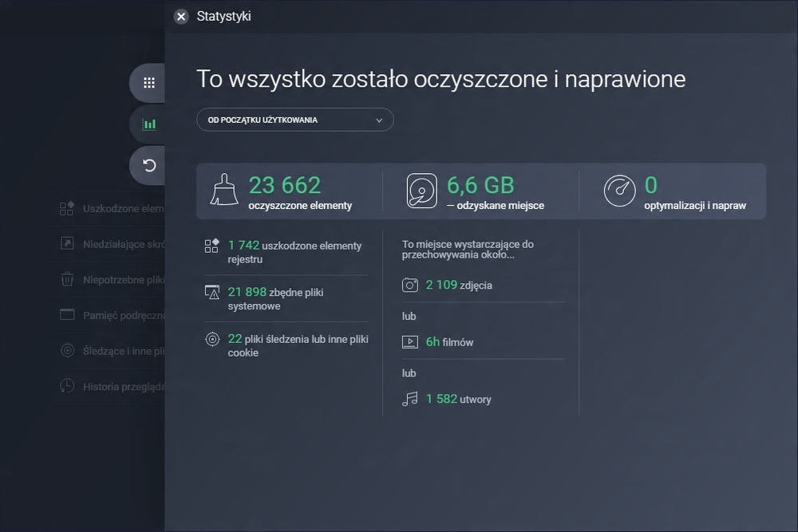This screenshot has width=798, height=532.
Task: Click the video icon beside 6h filmów
Action: [x=410, y=342]
